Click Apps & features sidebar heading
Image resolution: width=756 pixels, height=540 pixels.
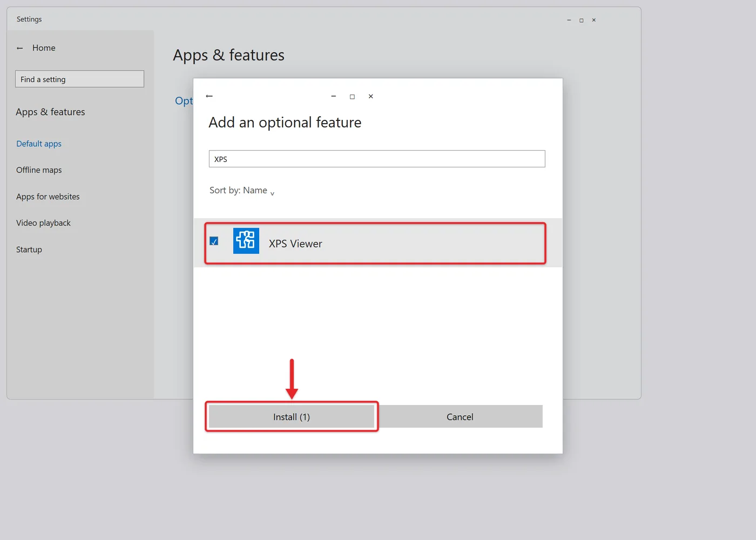pyautogui.click(x=50, y=112)
